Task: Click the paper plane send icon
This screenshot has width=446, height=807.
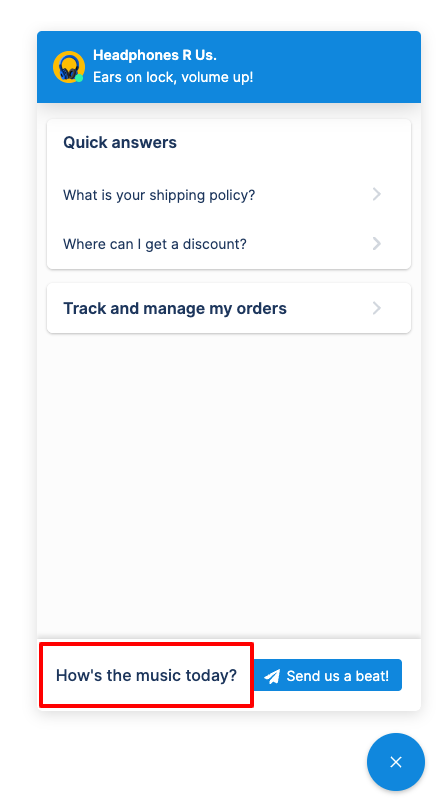Action: coord(272,676)
